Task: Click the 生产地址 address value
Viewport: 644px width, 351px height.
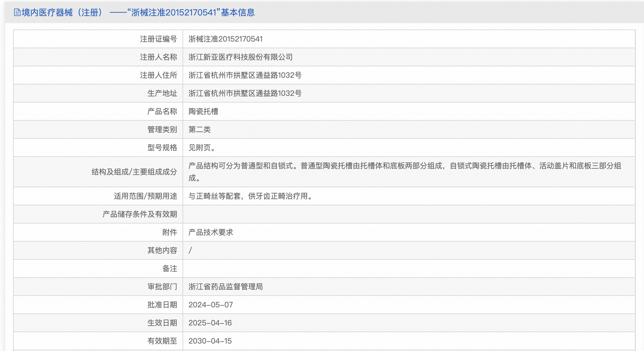Action: pyautogui.click(x=245, y=93)
